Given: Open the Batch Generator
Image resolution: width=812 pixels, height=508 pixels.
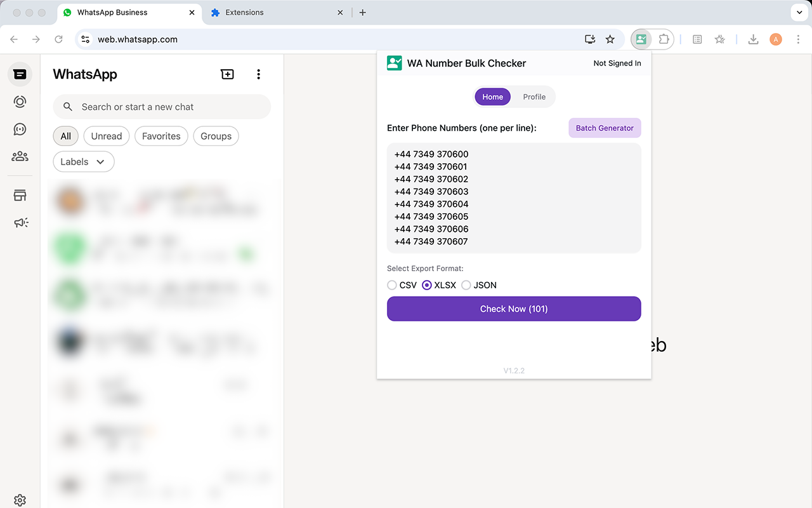Looking at the screenshot, I should (x=604, y=128).
